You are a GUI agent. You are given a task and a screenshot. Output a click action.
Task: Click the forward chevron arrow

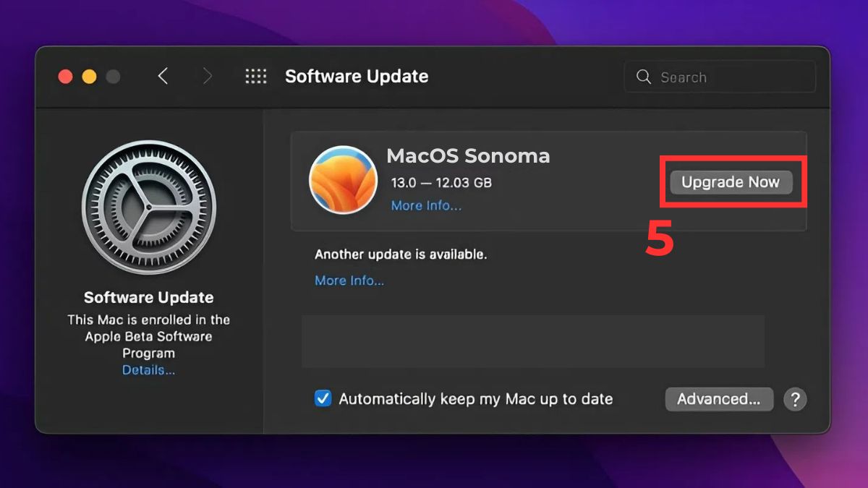tap(208, 77)
